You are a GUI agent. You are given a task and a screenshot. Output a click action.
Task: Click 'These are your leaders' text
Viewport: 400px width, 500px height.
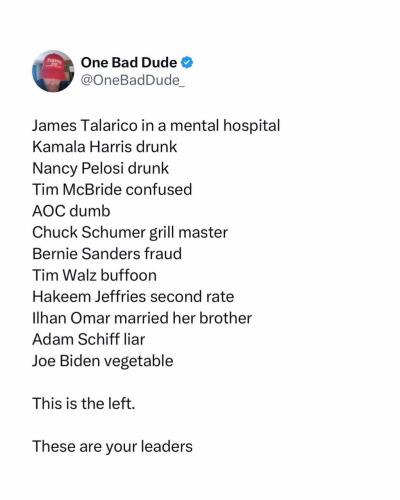[x=112, y=447]
